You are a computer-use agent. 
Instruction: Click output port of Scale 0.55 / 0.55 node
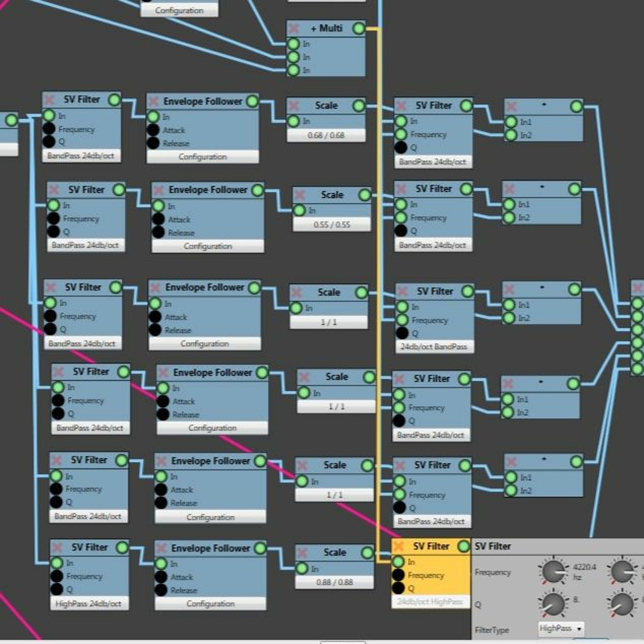click(365, 195)
